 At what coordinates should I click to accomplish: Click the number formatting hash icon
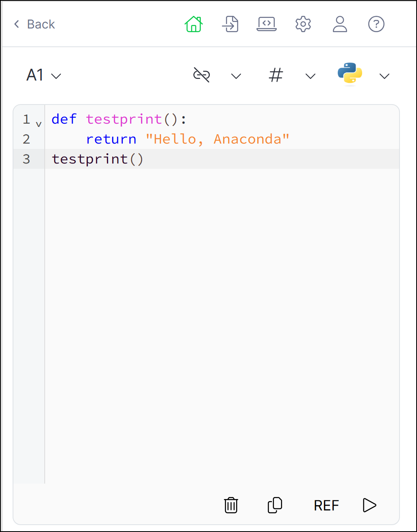pyautogui.click(x=276, y=75)
